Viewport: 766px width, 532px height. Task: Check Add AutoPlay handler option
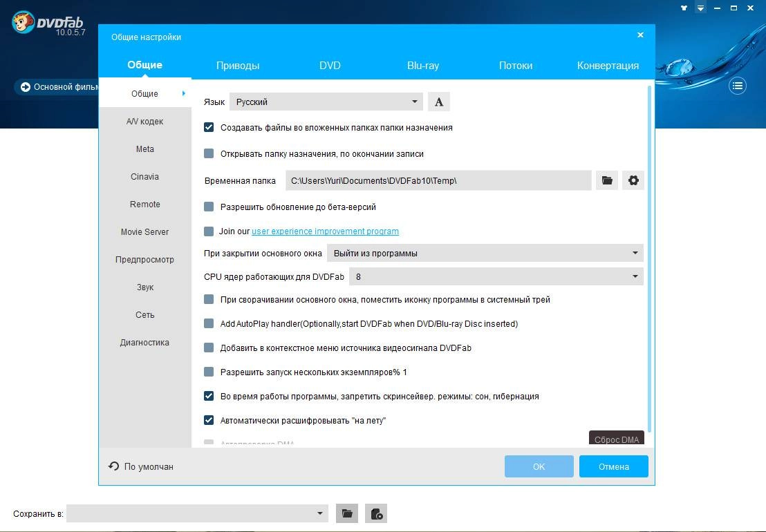[209, 323]
